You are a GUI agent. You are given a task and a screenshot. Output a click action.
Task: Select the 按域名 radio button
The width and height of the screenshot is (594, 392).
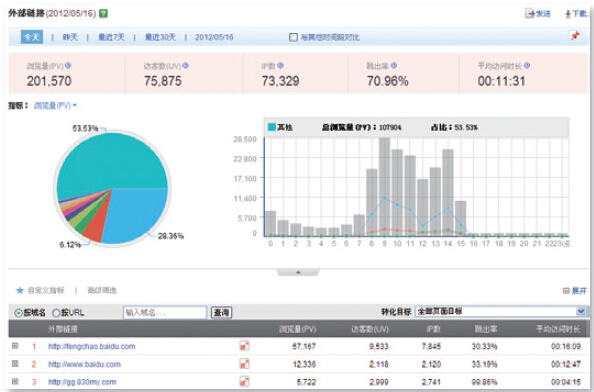pos(18,313)
